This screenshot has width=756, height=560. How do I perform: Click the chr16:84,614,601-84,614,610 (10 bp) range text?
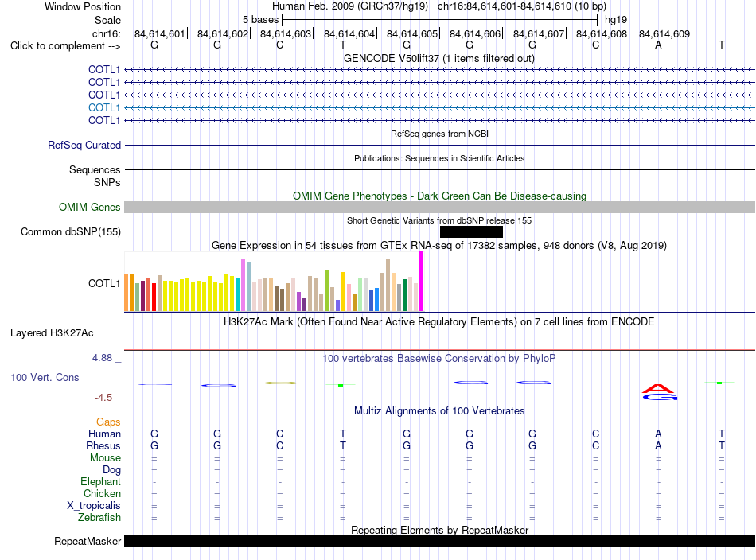(522, 6)
